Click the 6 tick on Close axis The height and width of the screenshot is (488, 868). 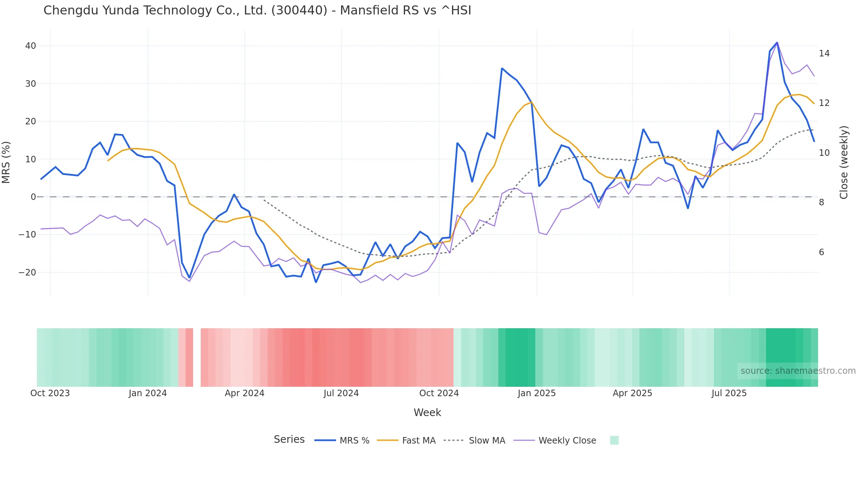[822, 252]
